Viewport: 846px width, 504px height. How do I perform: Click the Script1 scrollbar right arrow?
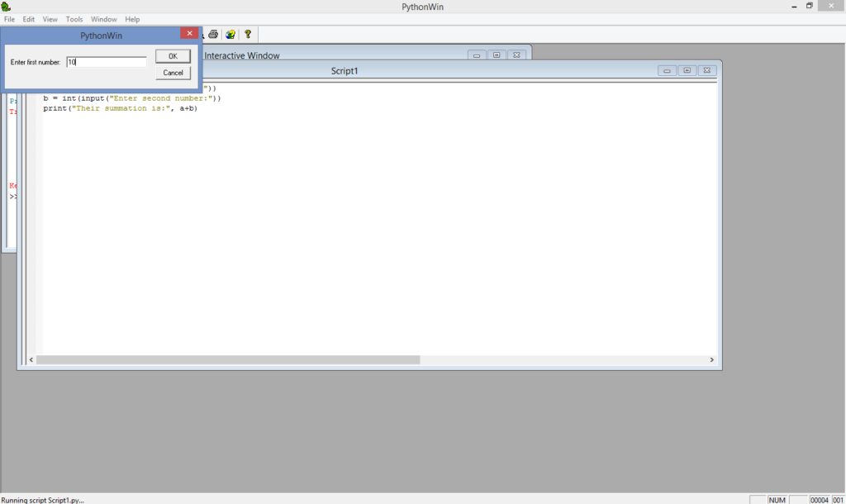point(711,359)
